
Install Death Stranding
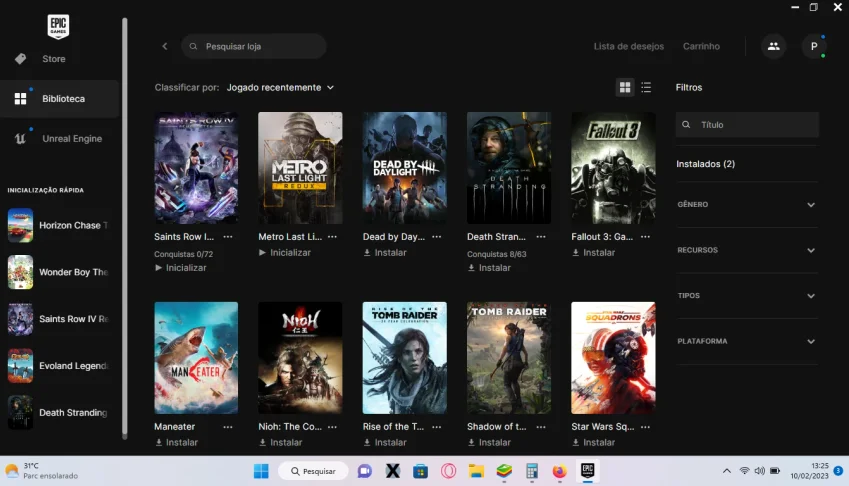(x=489, y=267)
